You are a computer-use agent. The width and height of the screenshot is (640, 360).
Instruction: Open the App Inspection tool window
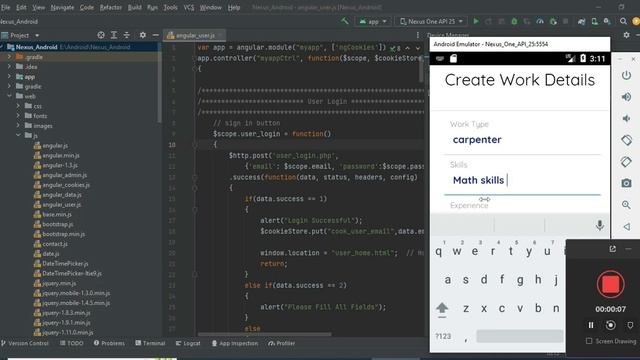click(x=235, y=343)
